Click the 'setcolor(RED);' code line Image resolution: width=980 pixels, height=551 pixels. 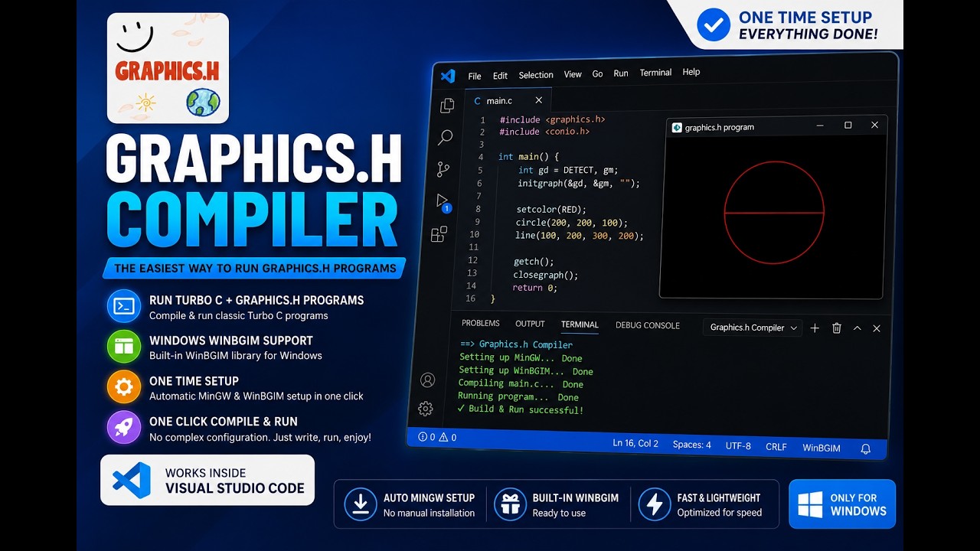(x=551, y=209)
